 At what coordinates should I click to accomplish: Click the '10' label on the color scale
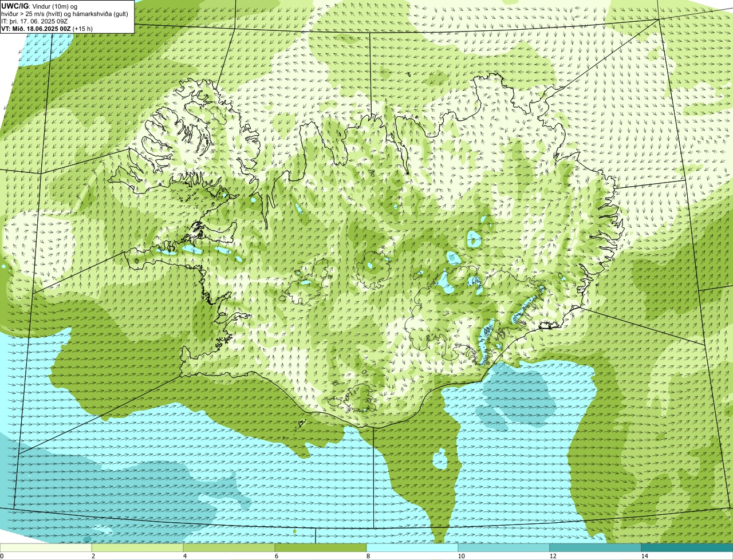coord(461,556)
